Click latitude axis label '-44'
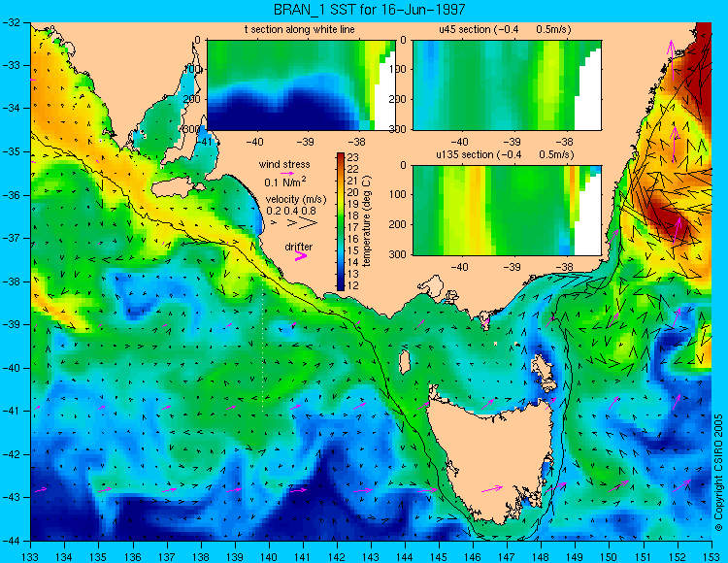The width and height of the screenshot is (728, 563). (x=13, y=541)
